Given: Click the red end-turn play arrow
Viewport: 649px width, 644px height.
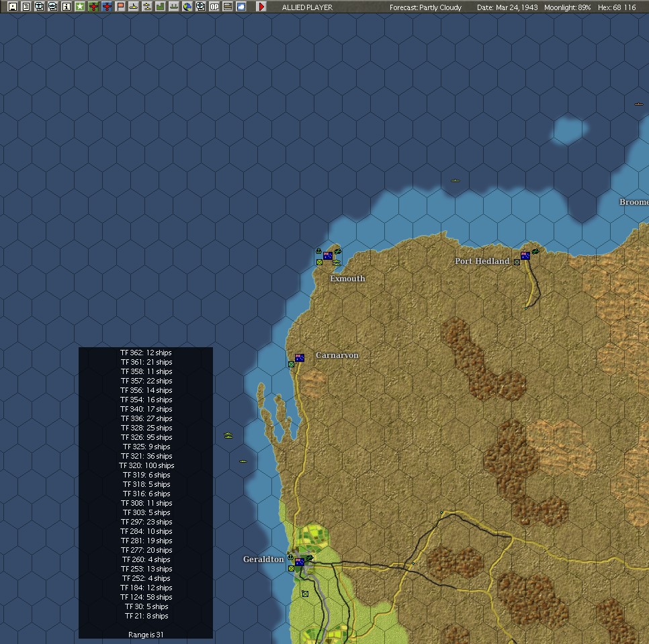Looking at the screenshot, I should [x=261, y=7].
